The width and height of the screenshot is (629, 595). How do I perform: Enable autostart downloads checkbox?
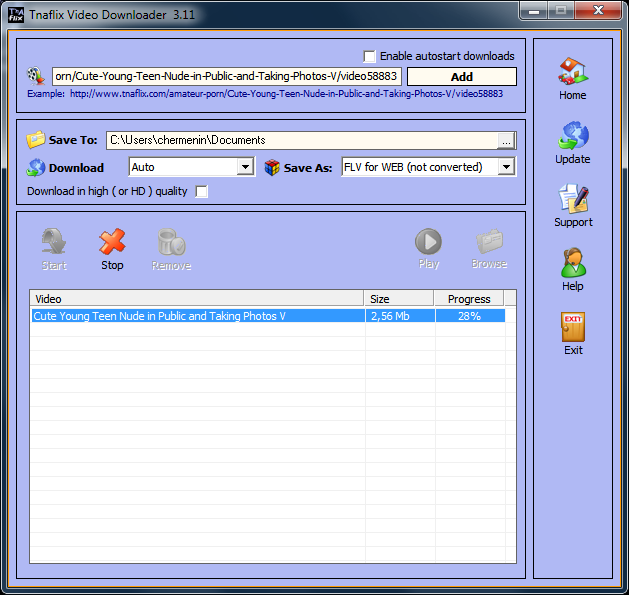coord(369,56)
